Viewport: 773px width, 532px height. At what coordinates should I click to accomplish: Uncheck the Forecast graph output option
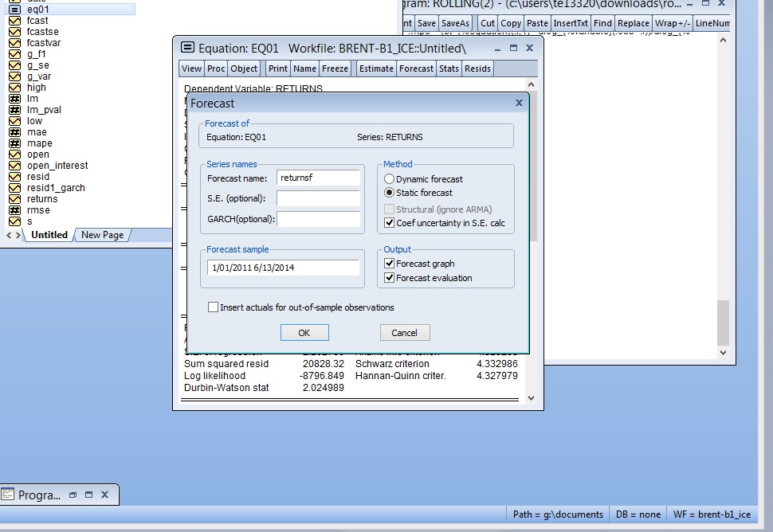[x=390, y=264]
